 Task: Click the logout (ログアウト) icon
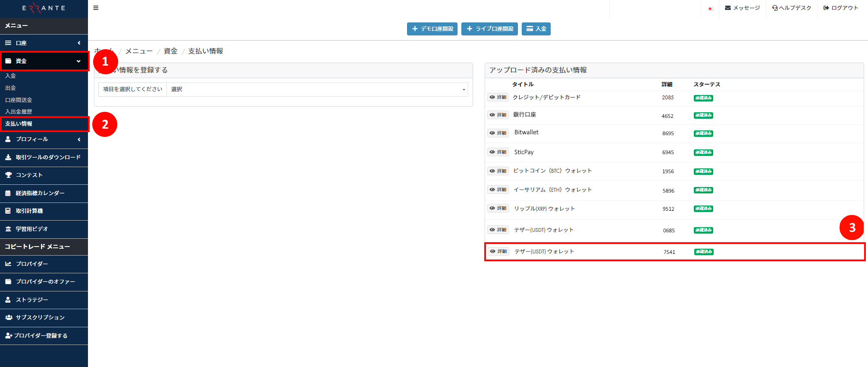tap(826, 8)
